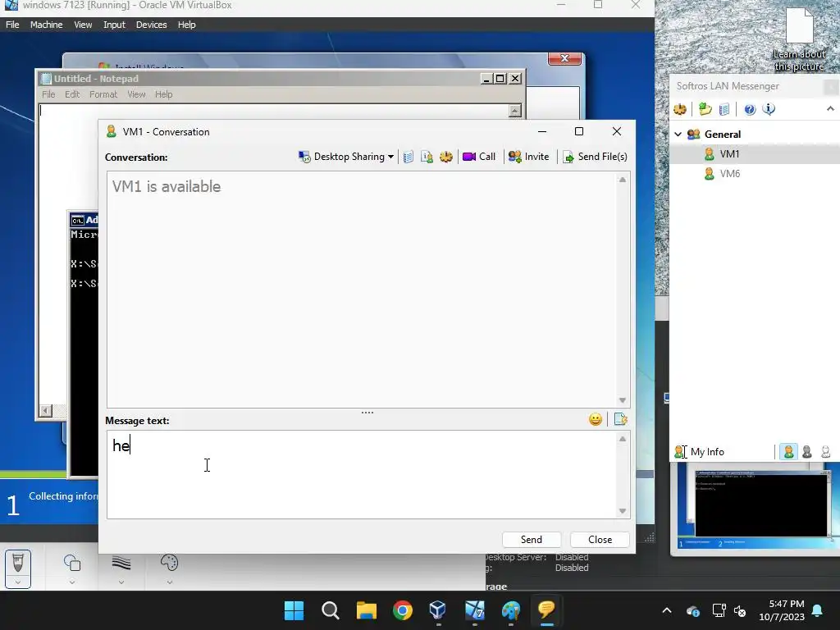Viewport: 840px width, 630px height.
Task: Open VirtualBox Devices menu
Action: point(151,25)
